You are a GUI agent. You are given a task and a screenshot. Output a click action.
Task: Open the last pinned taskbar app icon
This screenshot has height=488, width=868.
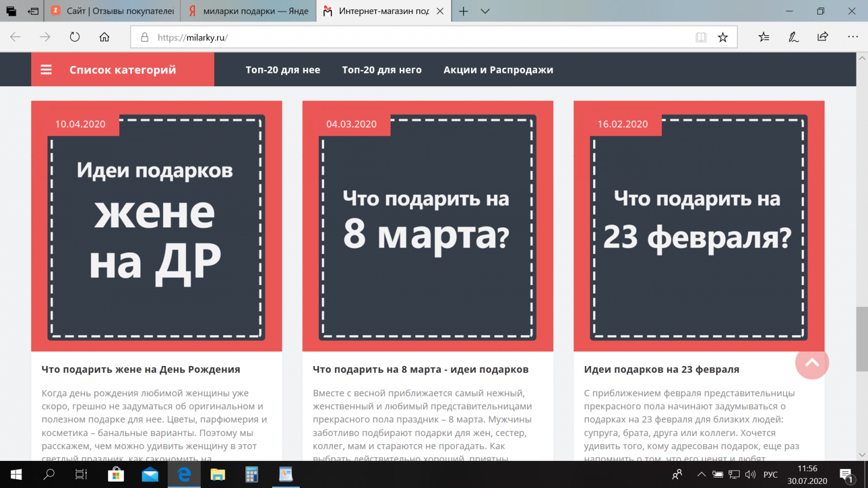pos(286,475)
